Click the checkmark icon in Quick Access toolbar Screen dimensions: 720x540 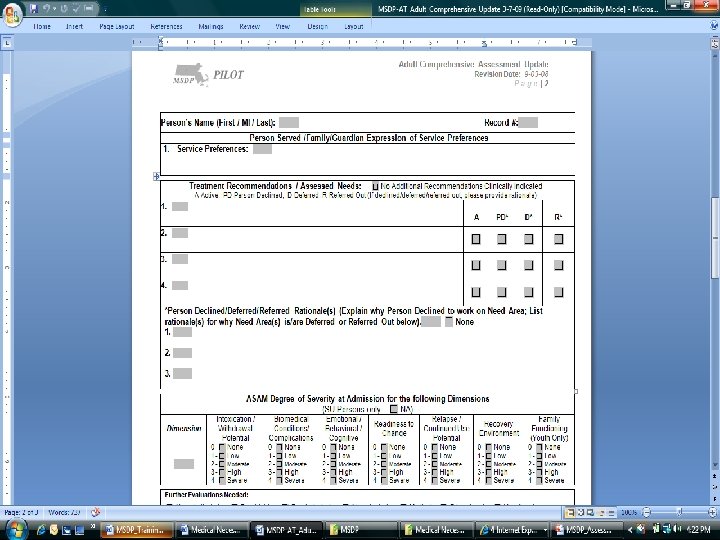[77, 8]
